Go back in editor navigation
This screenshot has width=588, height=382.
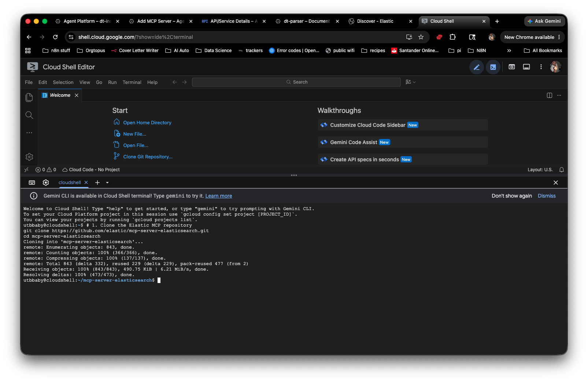175,82
